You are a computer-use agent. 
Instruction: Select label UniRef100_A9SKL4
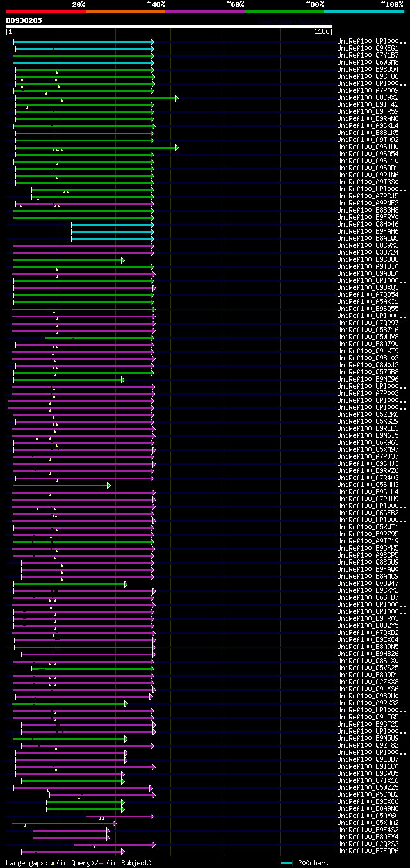[368, 126]
